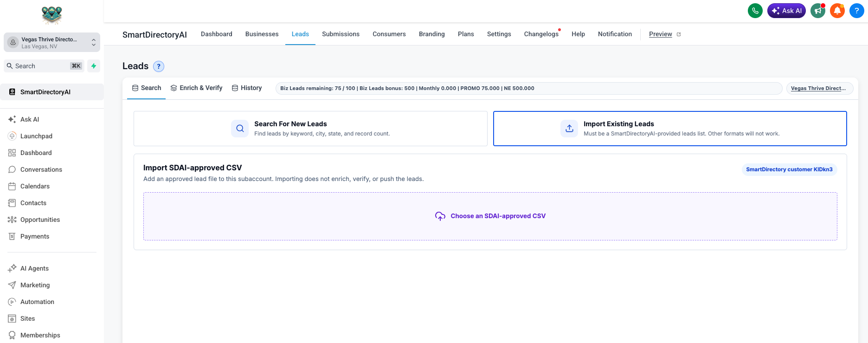
Task: Click Choose an SDAI-approved CSV upload area
Action: click(490, 216)
